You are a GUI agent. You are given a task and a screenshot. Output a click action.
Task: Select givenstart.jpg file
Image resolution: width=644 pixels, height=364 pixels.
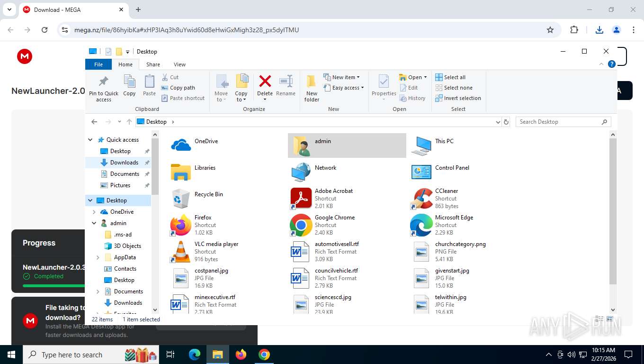(x=468, y=278)
